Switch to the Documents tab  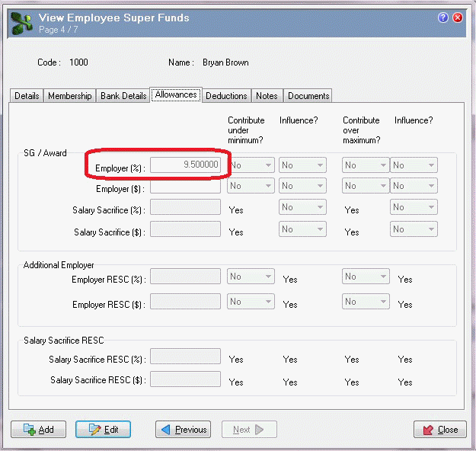pyautogui.click(x=308, y=96)
